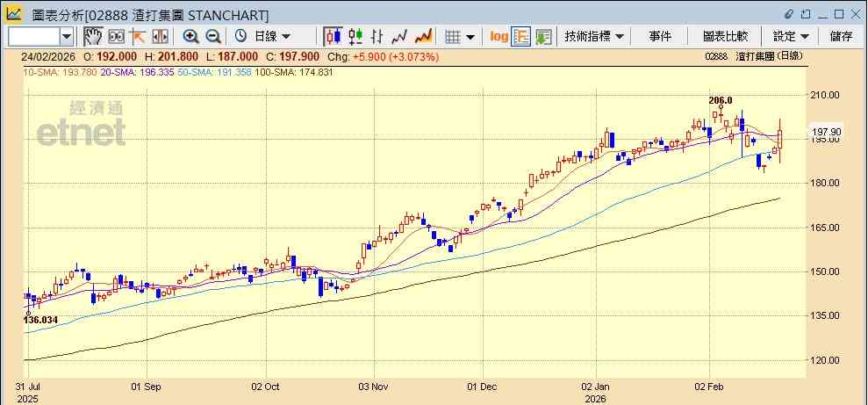Viewport: 868px width, 405px height.
Task: Maximize the chart analysis window
Action: click(839, 14)
